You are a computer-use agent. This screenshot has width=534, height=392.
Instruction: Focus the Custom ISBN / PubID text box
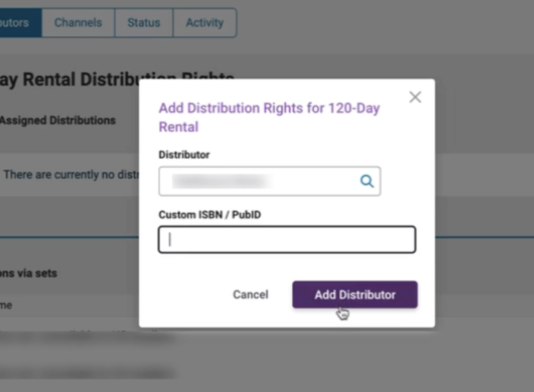[287, 239]
